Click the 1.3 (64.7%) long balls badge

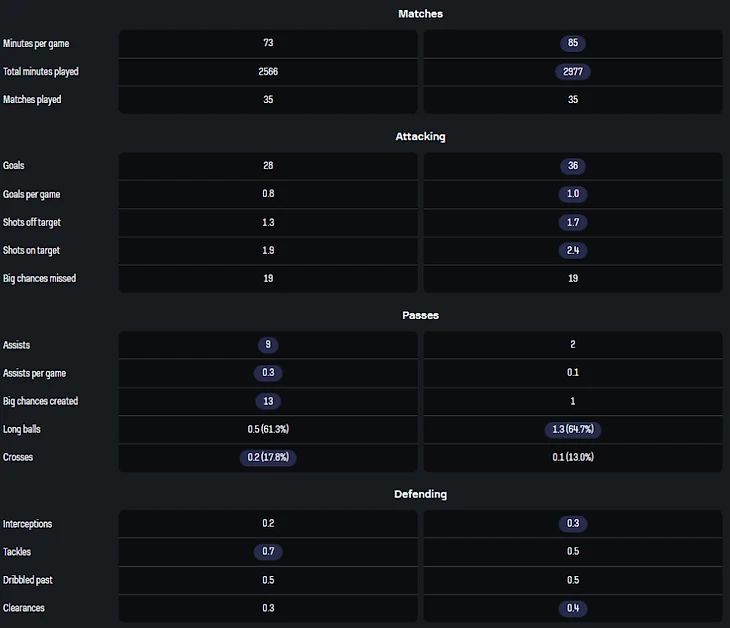coord(573,429)
